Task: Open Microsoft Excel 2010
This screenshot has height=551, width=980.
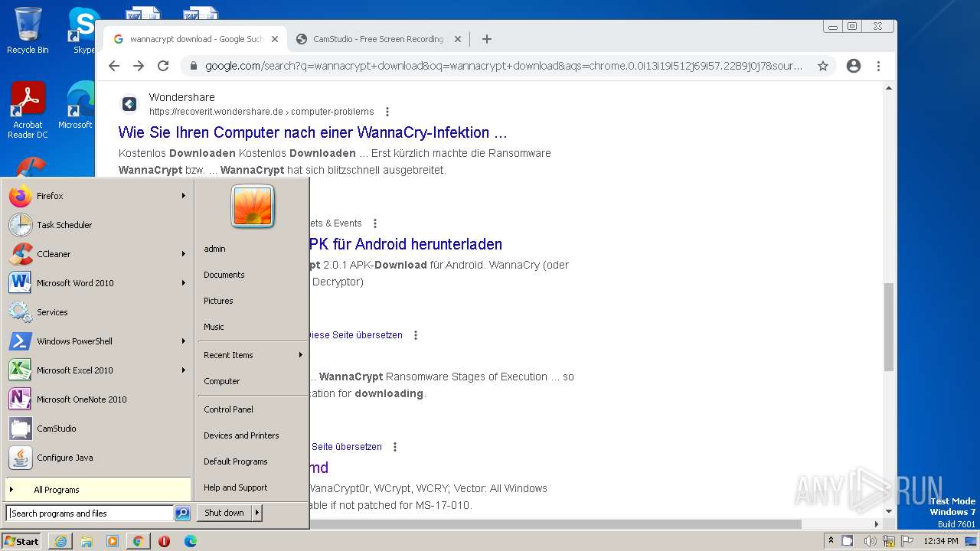Action: (x=98, y=370)
